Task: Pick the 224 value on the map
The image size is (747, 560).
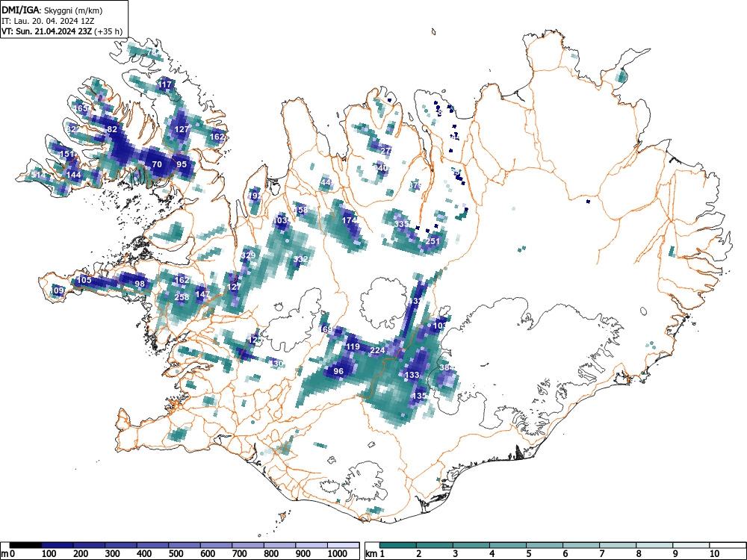Action: (377, 350)
